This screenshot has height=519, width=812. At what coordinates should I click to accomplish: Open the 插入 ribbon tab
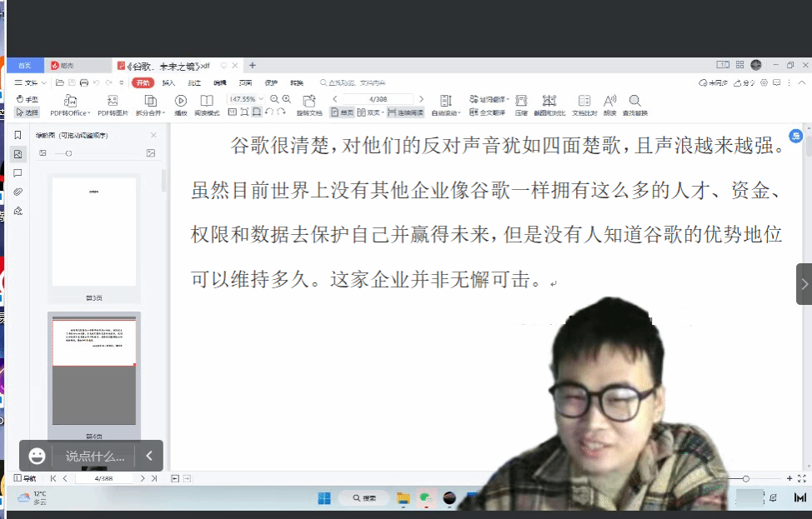point(168,82)
